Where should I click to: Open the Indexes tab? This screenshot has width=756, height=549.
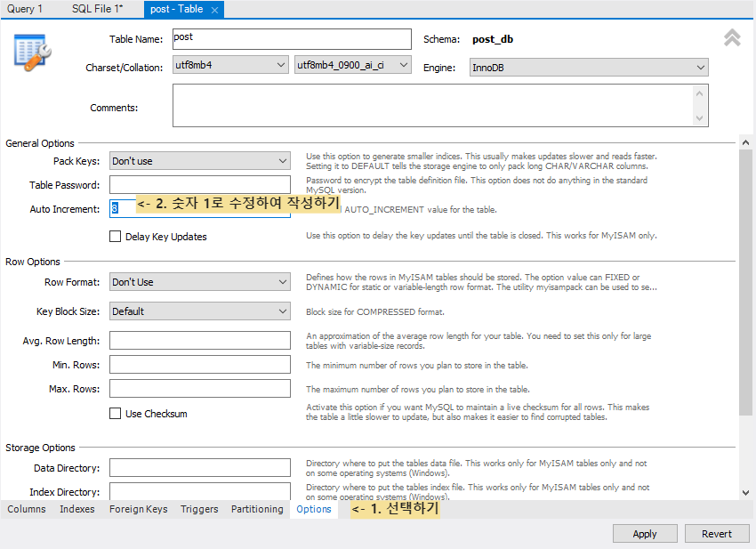click(x=77, y=509)
